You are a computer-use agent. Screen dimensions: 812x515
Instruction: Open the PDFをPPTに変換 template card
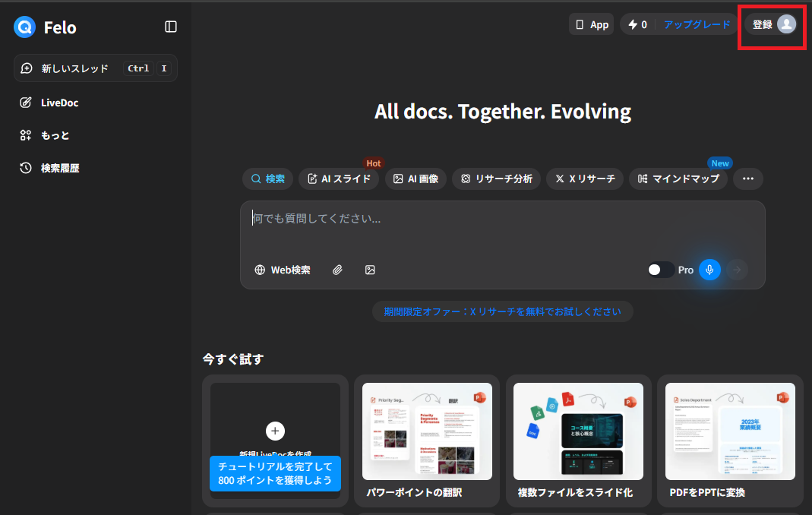[729, 441]
